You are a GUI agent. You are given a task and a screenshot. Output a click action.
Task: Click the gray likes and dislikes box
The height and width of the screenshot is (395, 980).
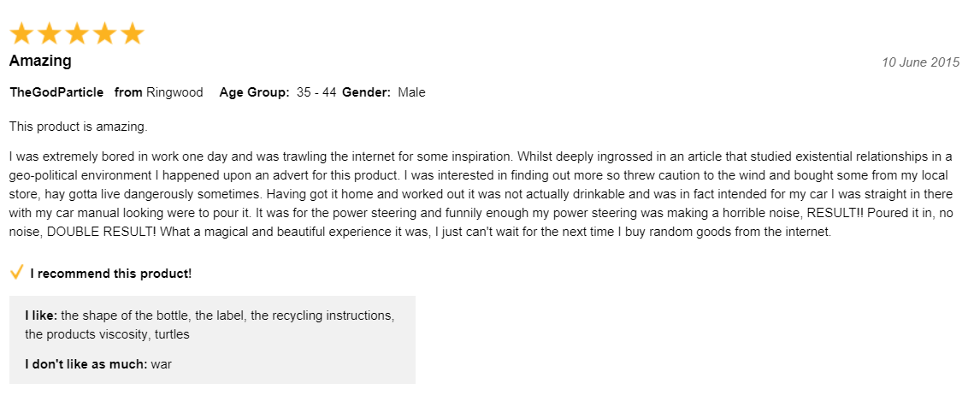212,339
